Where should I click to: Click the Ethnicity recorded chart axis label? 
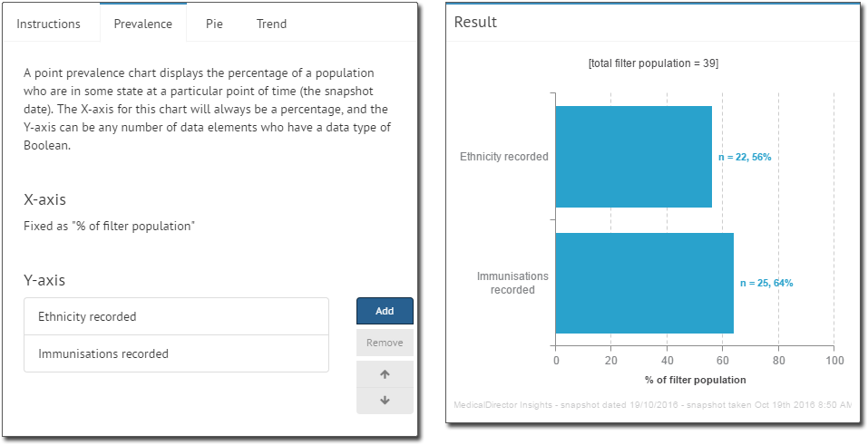(x=504, y=157)
